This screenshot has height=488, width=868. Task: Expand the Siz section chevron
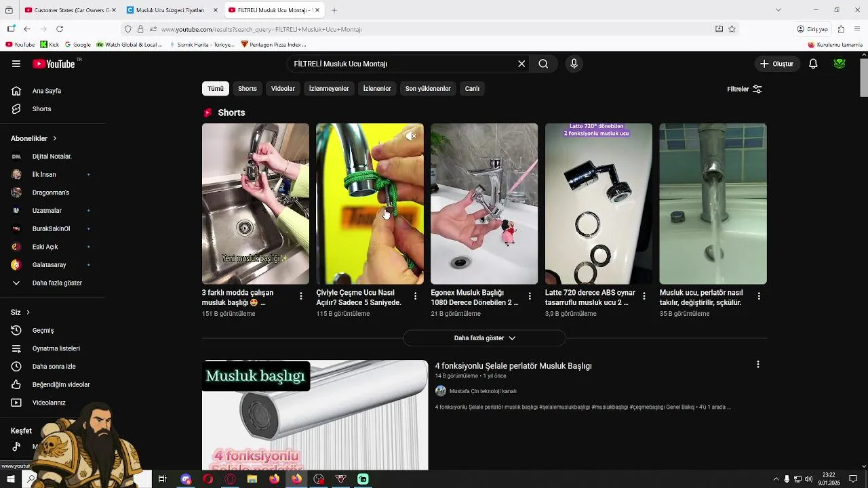(x=28, y=312)
